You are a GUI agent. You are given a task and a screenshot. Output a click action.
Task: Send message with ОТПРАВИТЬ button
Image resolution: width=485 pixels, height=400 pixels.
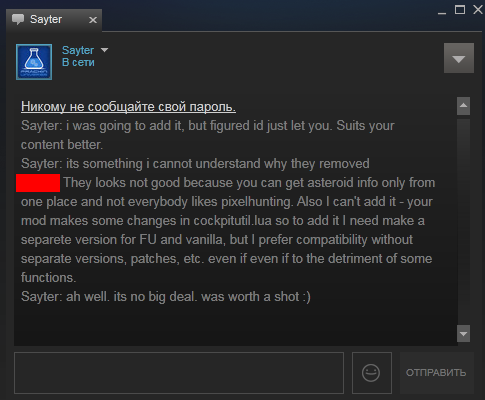436,373
